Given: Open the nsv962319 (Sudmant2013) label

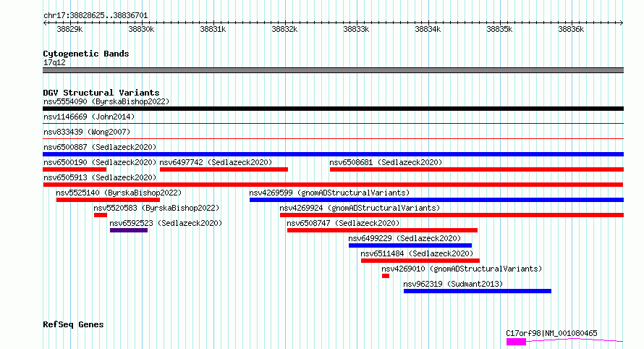Looking at the screenshot, I should (453, 284).
